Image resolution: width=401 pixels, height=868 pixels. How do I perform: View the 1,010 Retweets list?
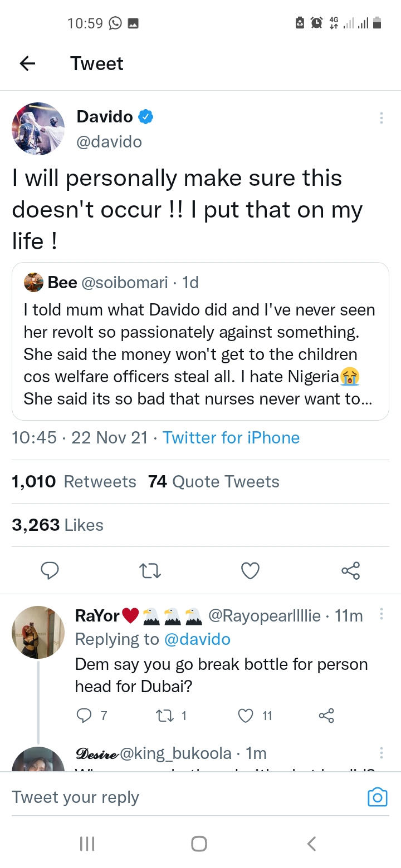pos(74,482)
